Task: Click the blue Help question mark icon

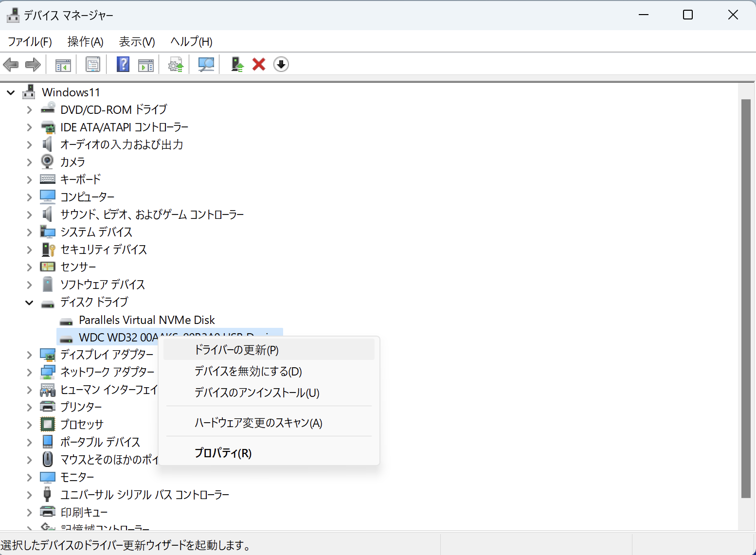Action: pyautogui.click(x=123, y=64)
